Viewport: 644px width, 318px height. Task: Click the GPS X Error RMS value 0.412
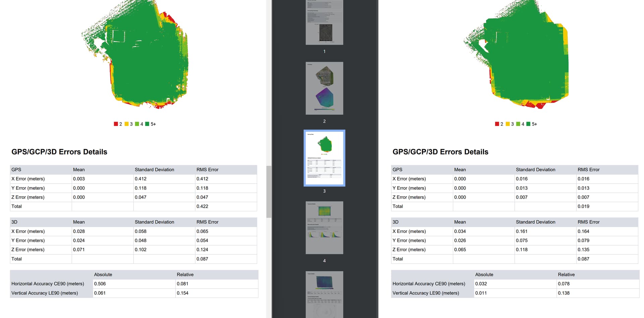(x=202, y=179)
